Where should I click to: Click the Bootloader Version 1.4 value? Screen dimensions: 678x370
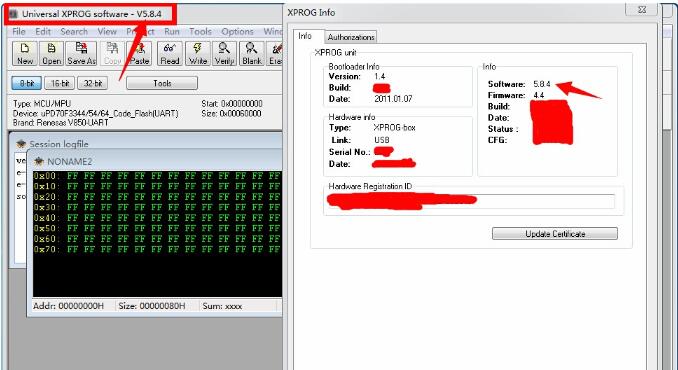[x=381, y=77]
